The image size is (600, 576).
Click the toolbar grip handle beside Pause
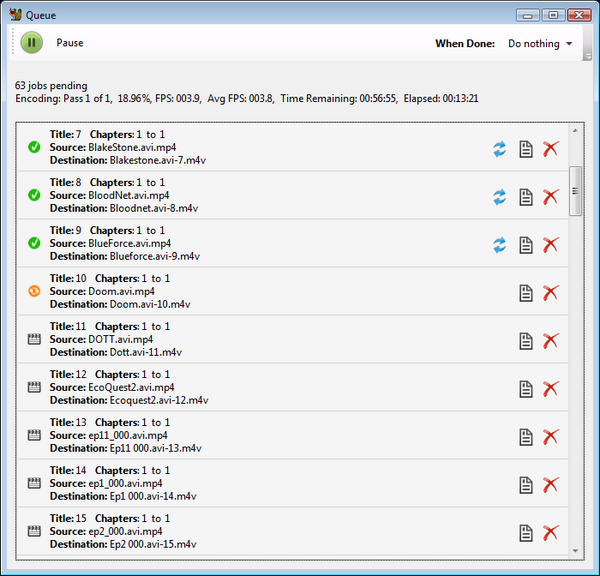tap(13, 41)
